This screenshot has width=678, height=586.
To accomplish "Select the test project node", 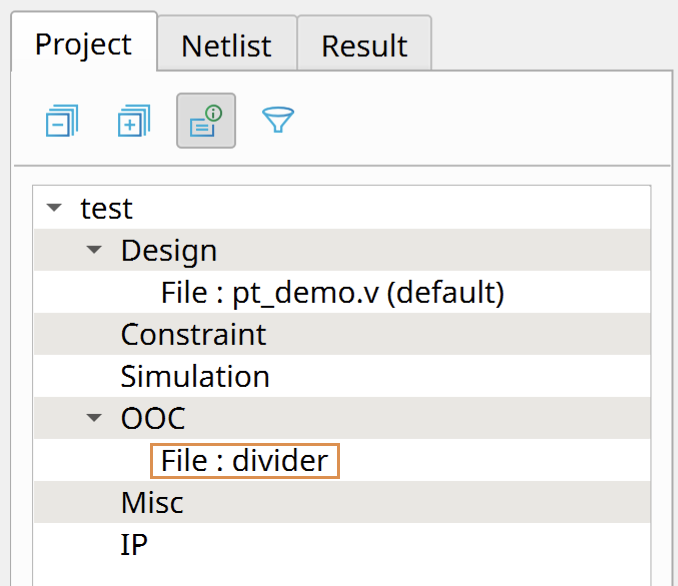I will click(x=106, y=209).
